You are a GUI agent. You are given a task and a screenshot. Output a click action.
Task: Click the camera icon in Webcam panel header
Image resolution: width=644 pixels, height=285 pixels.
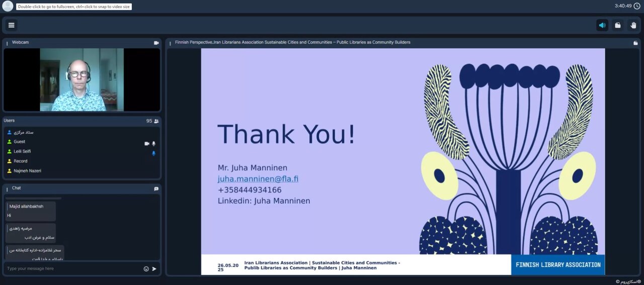click(x=156, y=43)
